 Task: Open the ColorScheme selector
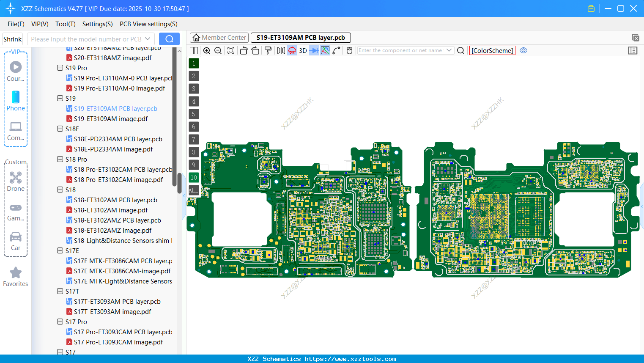click(492, 50)
